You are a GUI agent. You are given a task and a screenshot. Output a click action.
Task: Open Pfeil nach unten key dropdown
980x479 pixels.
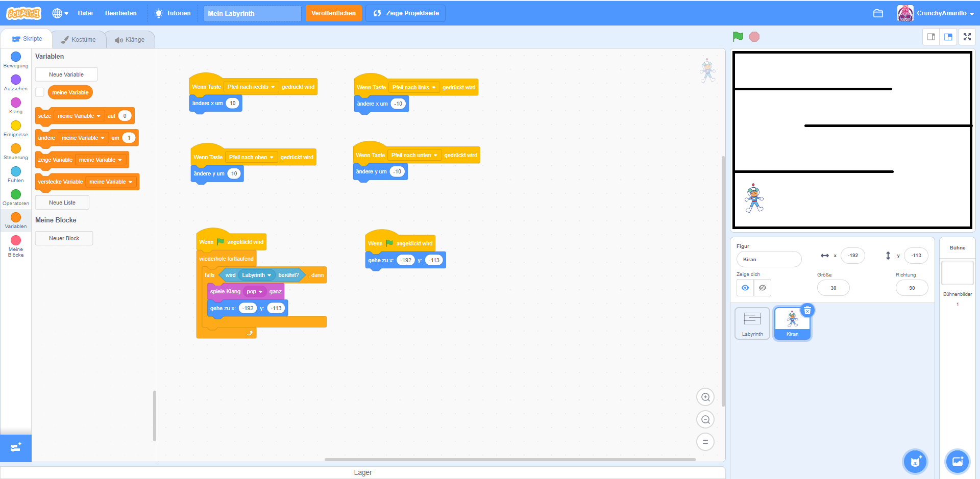[x=414, y=155]
